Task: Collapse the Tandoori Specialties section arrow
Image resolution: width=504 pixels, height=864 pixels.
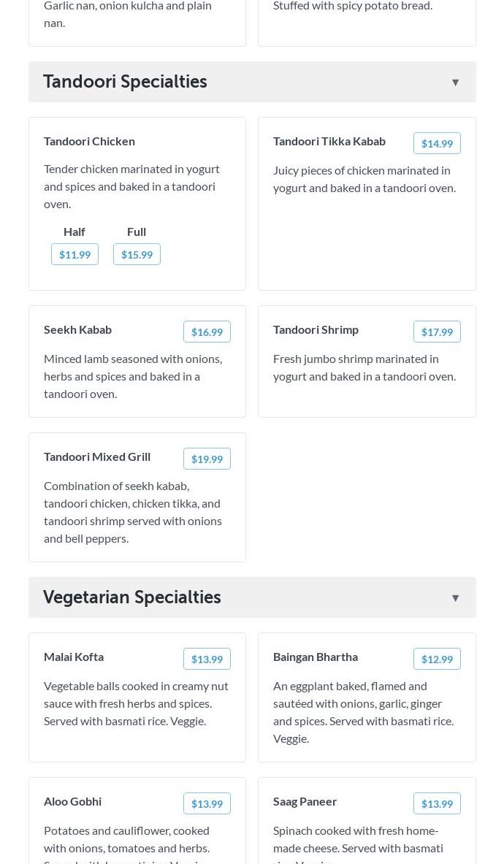Action: [455, 83]
